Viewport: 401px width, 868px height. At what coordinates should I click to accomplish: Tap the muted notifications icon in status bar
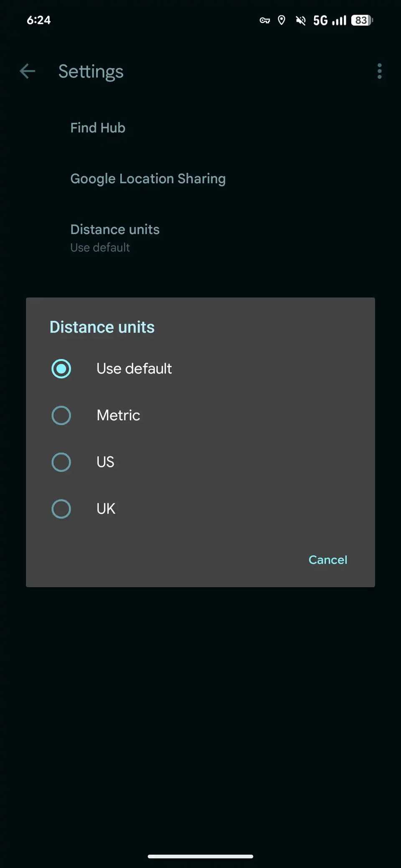pyautogui.click(x=300, y=20)
